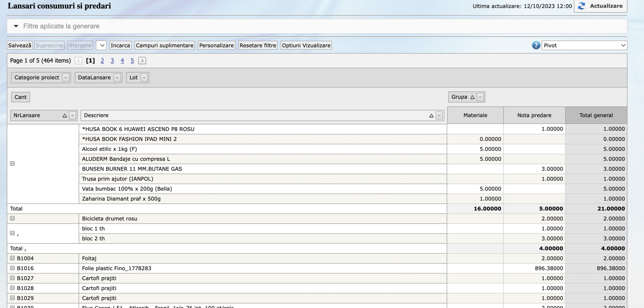
Task: Collapse the B1027 row group
Action: (12, 278)
